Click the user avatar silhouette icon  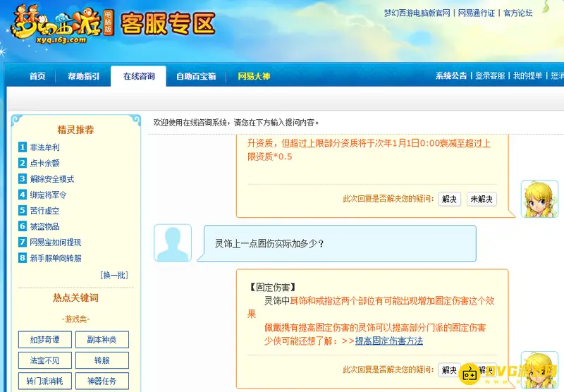pos(173,243)
